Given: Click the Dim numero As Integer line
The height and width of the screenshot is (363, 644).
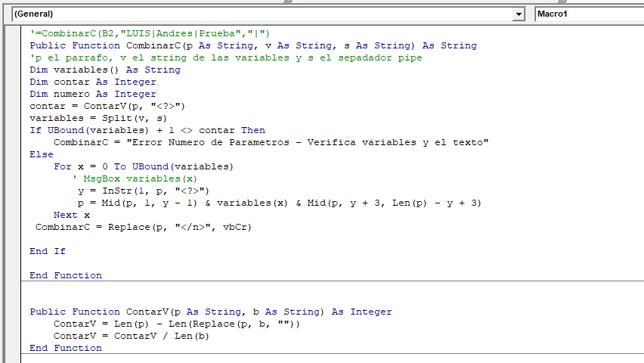Looking at the screenshot, I should pos(93,94).
